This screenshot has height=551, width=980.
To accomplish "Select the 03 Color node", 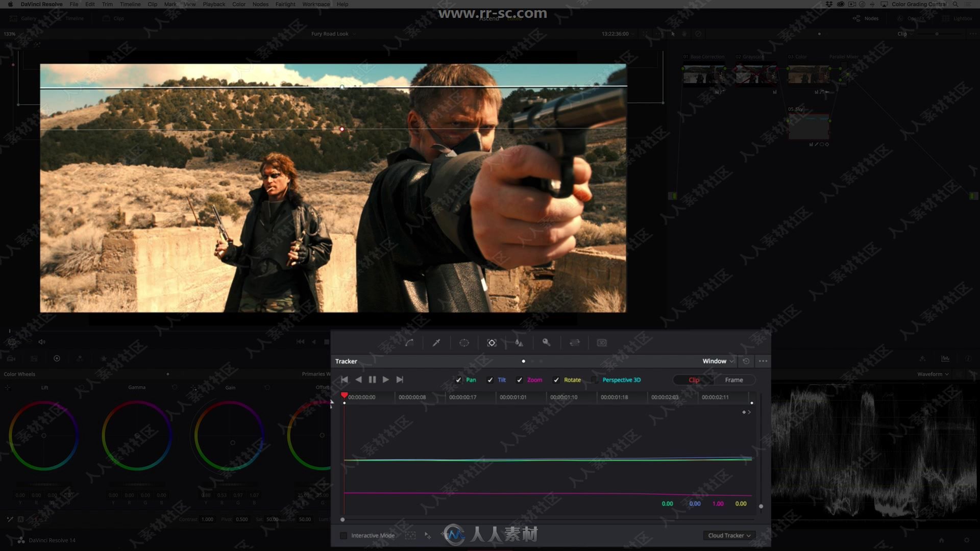I will click(809, 76).
